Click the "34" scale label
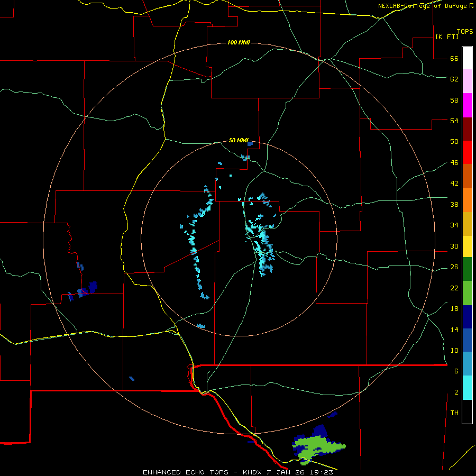The image size is (476, 476). tap(454, 225)
